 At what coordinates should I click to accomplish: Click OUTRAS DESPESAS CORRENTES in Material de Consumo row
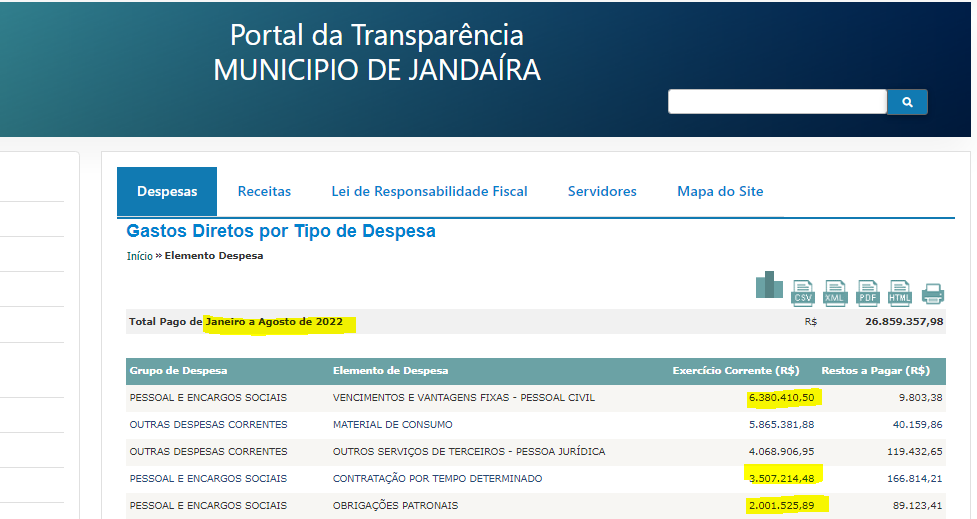tap(208, 424)
